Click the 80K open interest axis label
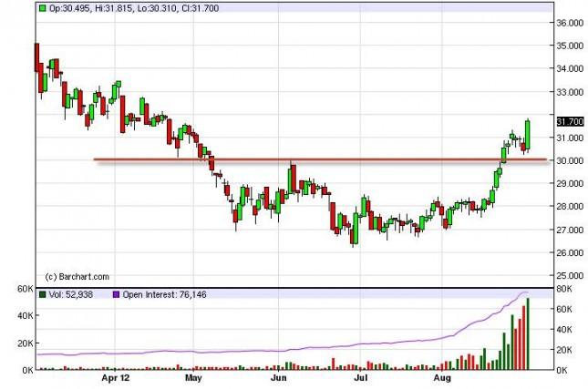 point(564,289)
